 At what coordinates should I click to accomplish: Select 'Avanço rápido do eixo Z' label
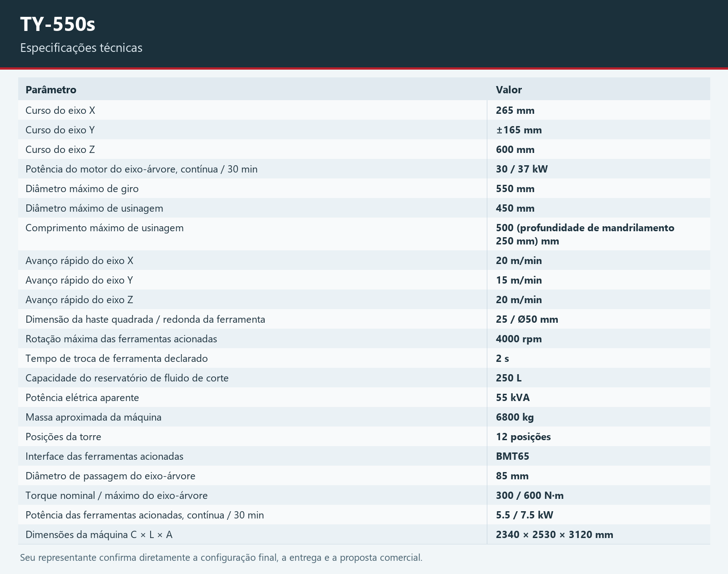point(79,300)
